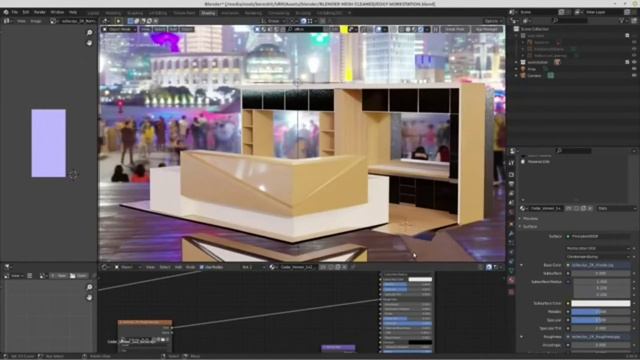
Task: Open the Help menu
Action: [73, 12]
